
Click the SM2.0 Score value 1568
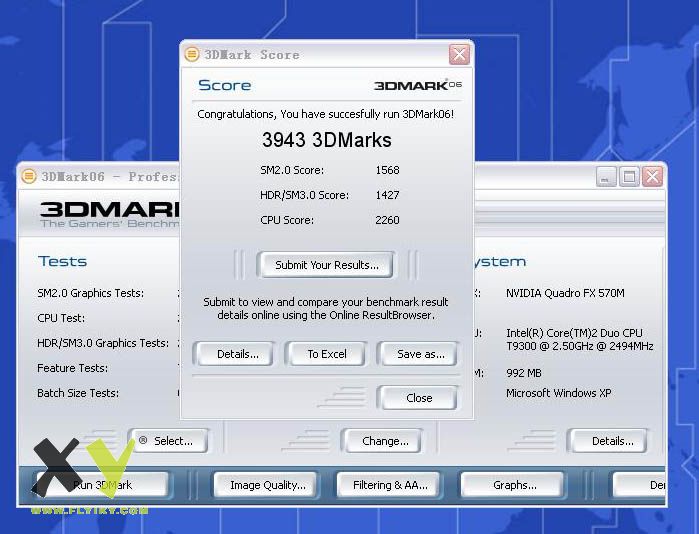[x=387, y=170]
